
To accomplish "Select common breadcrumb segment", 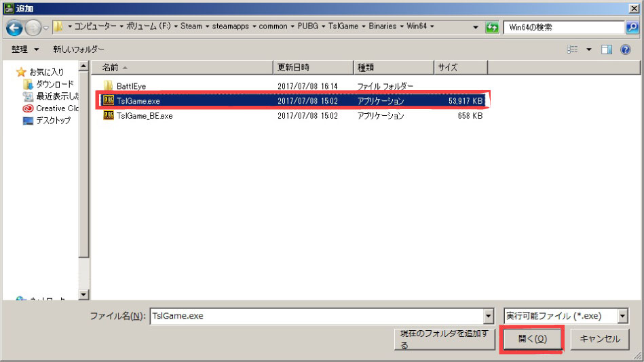I will point(273,26).
